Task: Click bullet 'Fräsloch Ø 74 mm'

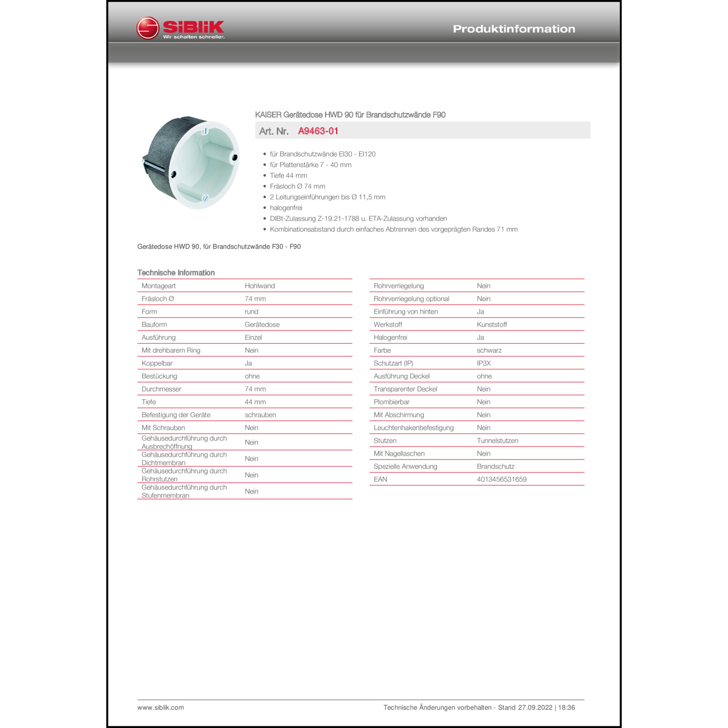Action: click(x=298, y=186)
